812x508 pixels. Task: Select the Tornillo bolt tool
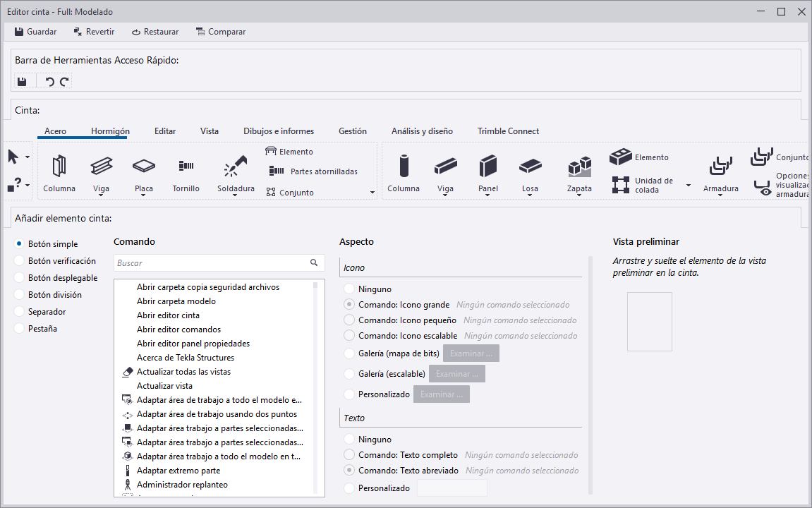pyautogui.click(x=186, y=167)
